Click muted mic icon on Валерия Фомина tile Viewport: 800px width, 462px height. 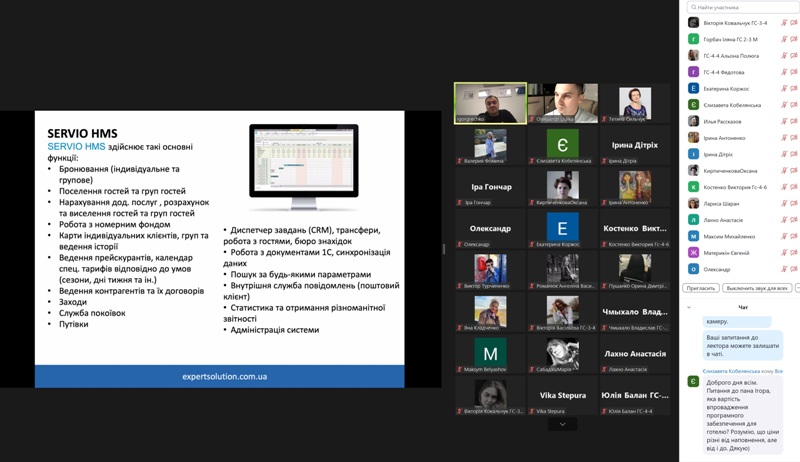460,161
